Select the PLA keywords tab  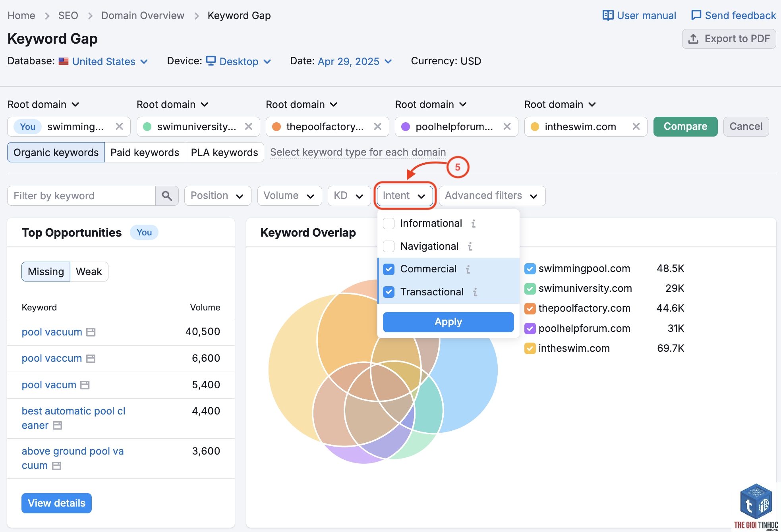pyautogui.click(x=224, y=152)
